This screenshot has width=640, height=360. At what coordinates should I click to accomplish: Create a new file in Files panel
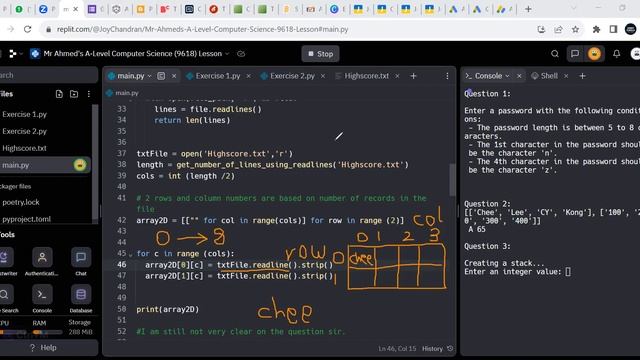pos(59,94)
